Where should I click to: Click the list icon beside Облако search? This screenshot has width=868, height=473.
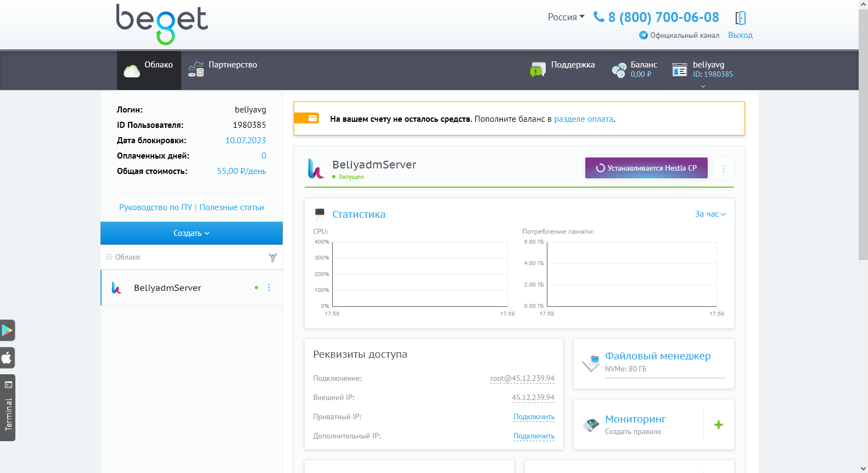[x=109, y=257]
